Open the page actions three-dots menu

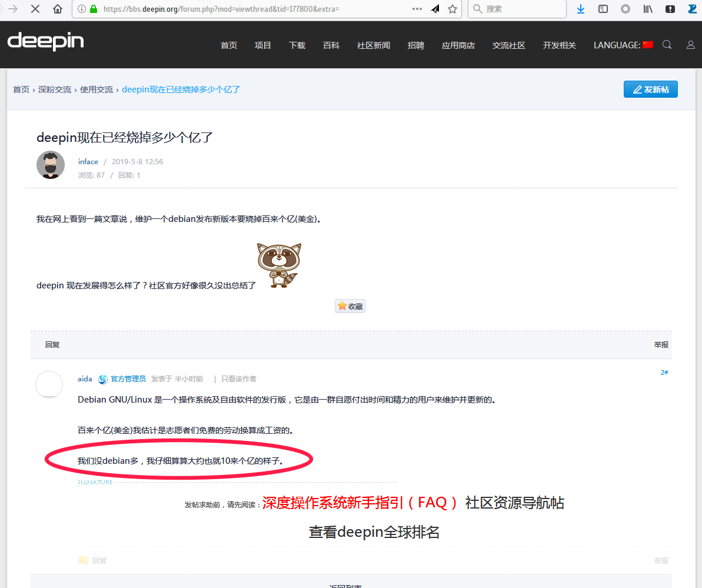[417, 8]
